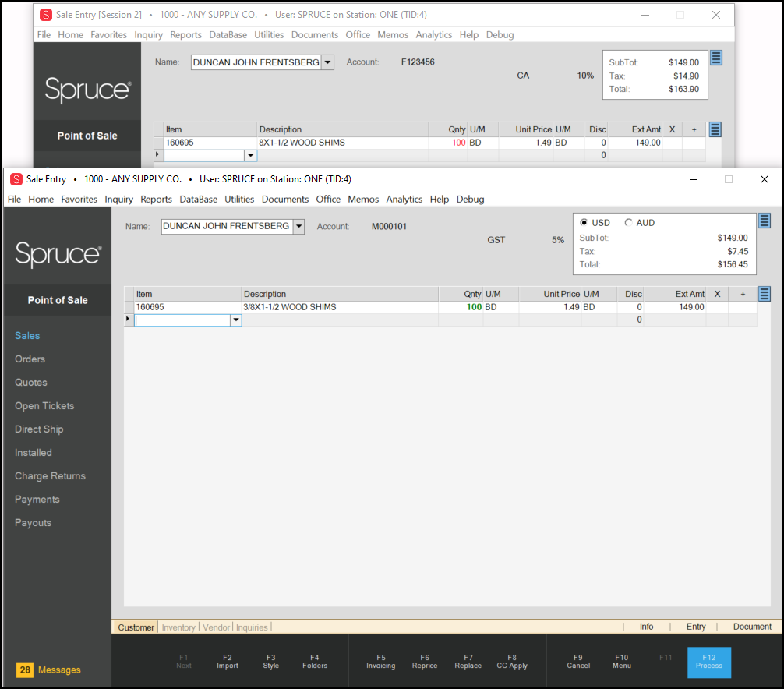The height and width of the screenshot is (689, 784).
Task: Click Description column header in front window
Action: click(340, 294)
